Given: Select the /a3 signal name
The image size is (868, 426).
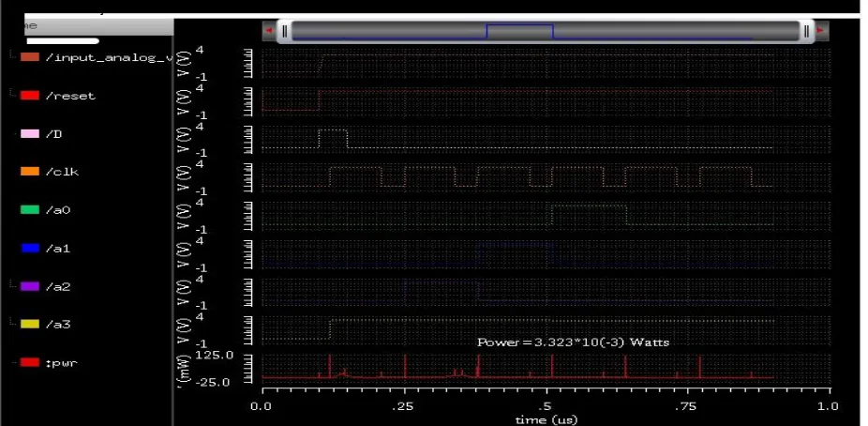Looking at the screenshot, I should [58, 324].
